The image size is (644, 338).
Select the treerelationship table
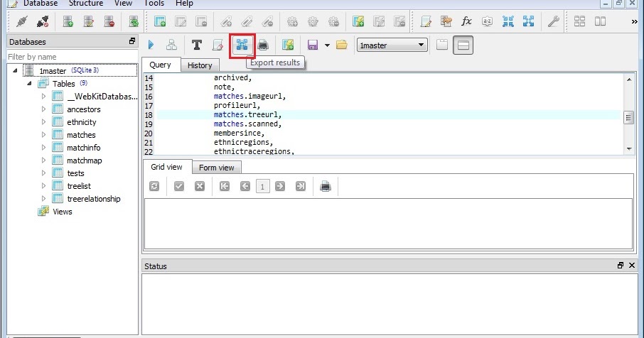pos(94,199)
